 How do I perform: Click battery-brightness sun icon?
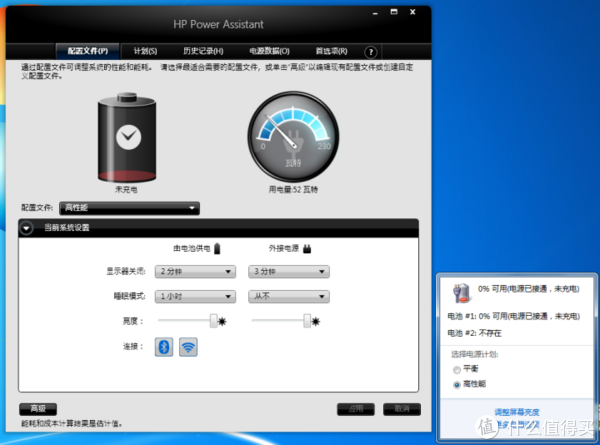[222, 321]
